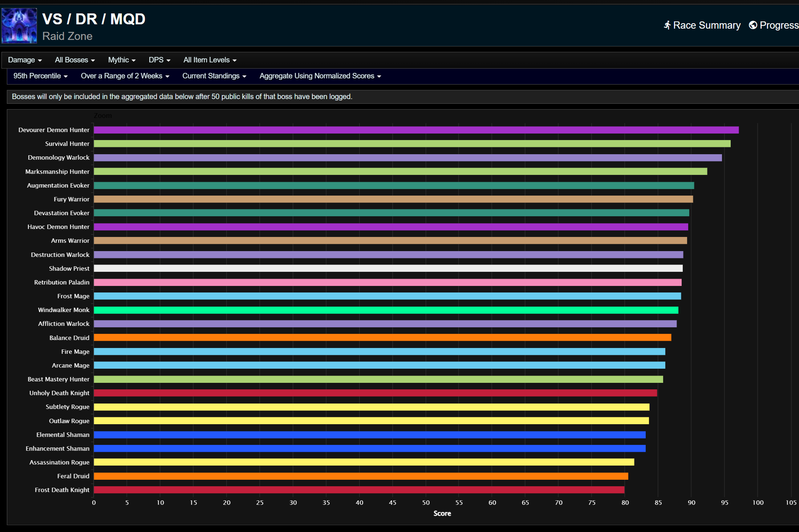Click the Frost Death Knight label
Image resolution: width=799 pixels, height=532 pixels.
(62, 490)
